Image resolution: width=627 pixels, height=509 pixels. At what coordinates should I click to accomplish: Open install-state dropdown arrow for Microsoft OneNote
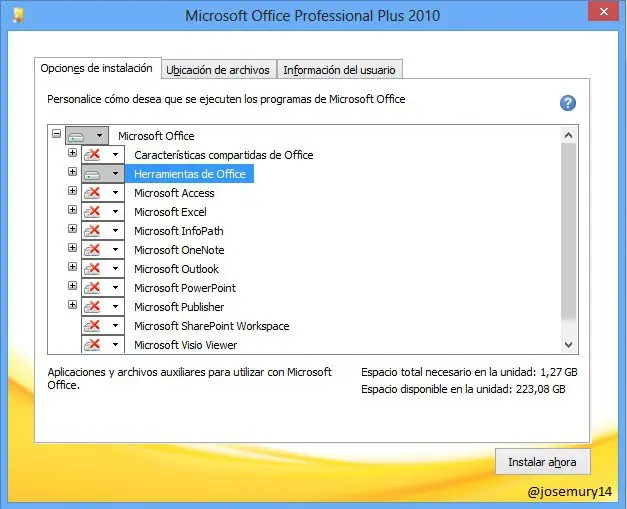click(x=115, y=250)
